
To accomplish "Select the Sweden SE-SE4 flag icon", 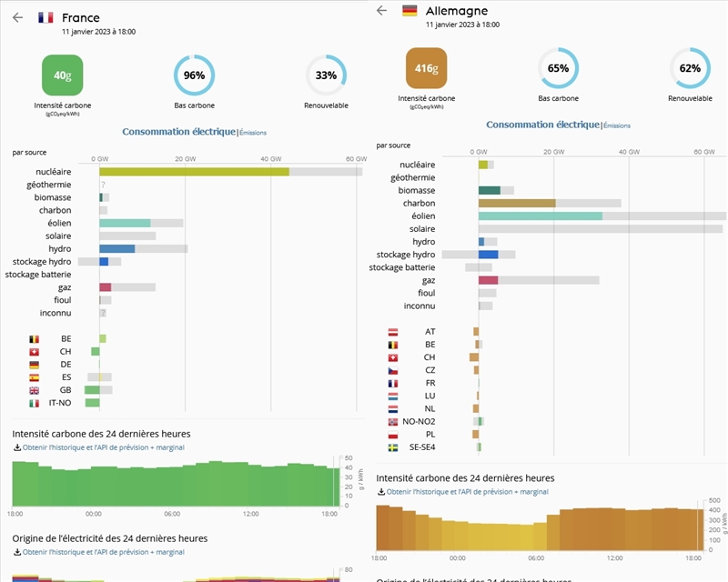I will point(393,447).
